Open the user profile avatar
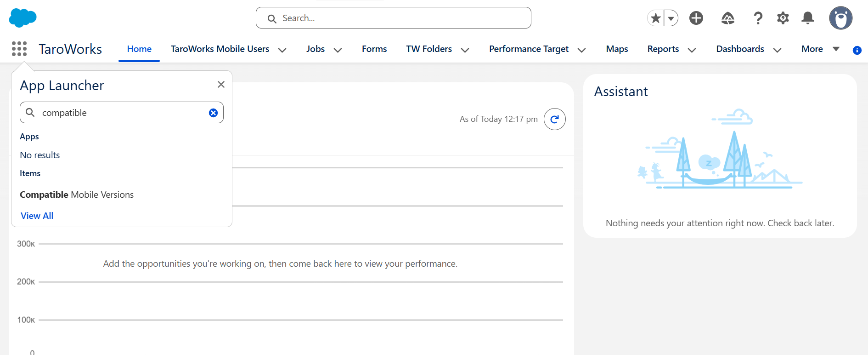The image size is (868, 355). click(841, 18)
